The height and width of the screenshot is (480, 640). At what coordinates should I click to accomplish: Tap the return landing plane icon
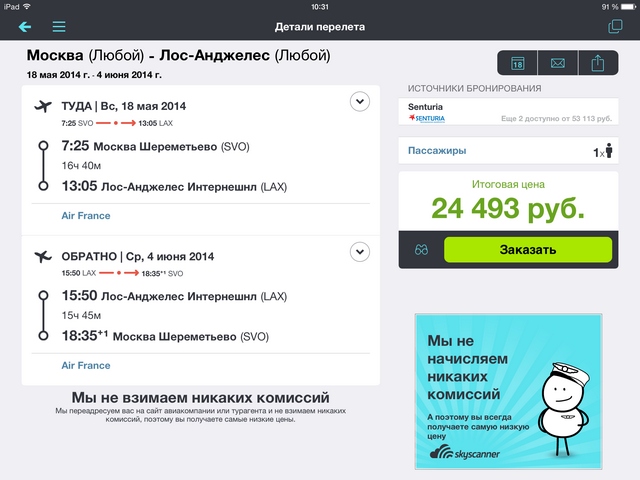43,256
